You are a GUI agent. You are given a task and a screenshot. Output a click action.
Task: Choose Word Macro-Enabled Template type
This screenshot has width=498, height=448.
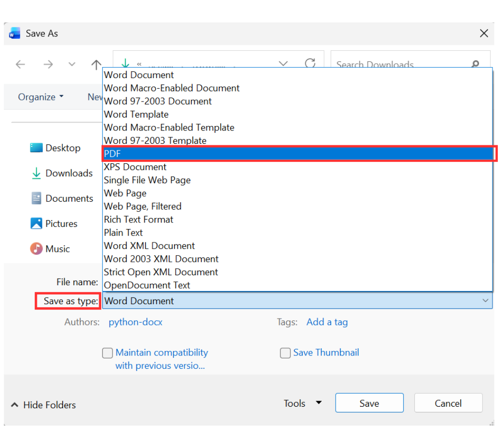pos(297,127)
